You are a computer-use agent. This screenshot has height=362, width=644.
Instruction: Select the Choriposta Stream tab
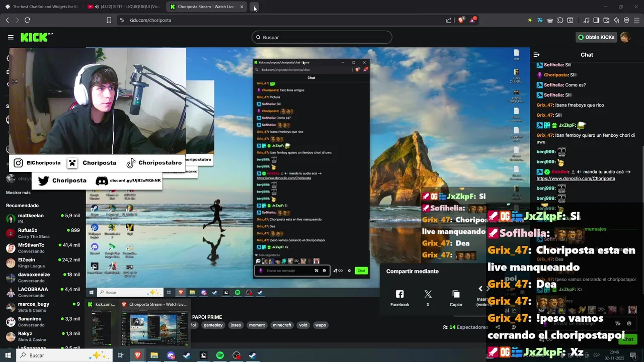pyautogui.click(x=206, y=7)
